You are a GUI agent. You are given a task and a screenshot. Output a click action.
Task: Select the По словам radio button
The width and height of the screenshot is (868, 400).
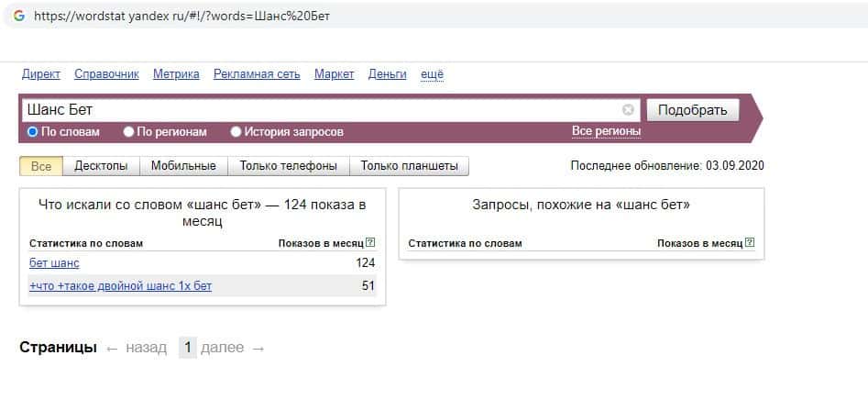tap(33, 132)
